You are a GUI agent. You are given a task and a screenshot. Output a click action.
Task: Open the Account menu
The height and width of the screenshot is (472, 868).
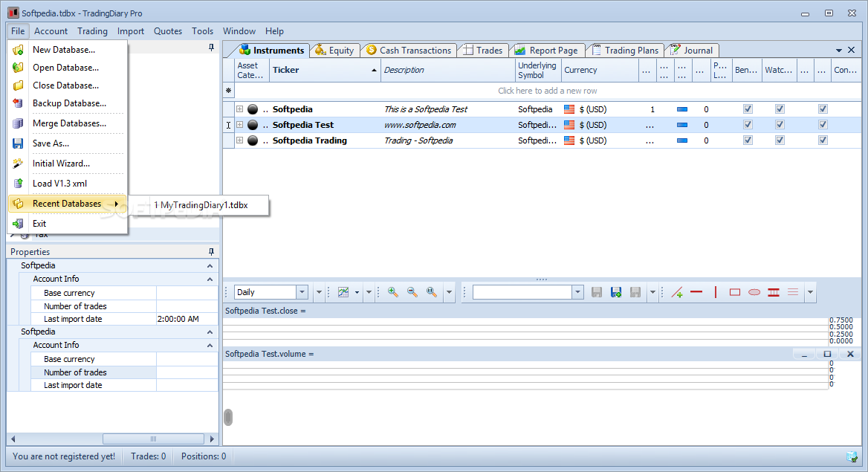point(51,31)
